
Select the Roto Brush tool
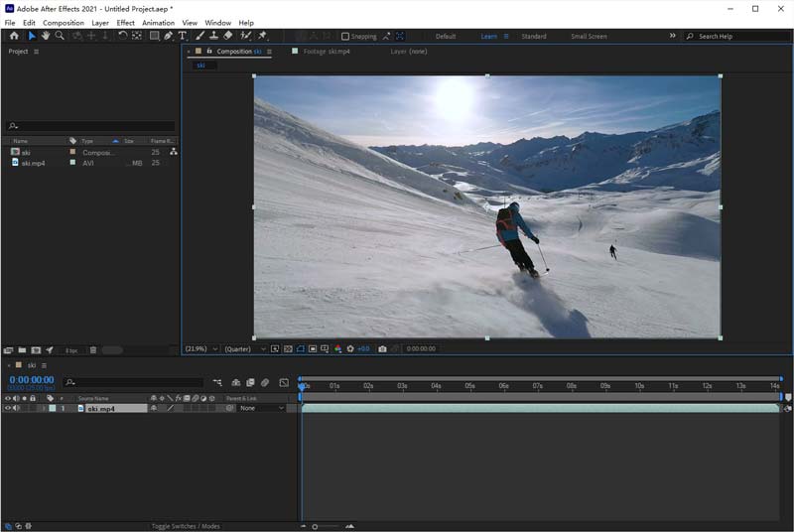pyautogui.click(x=245, y=36)
